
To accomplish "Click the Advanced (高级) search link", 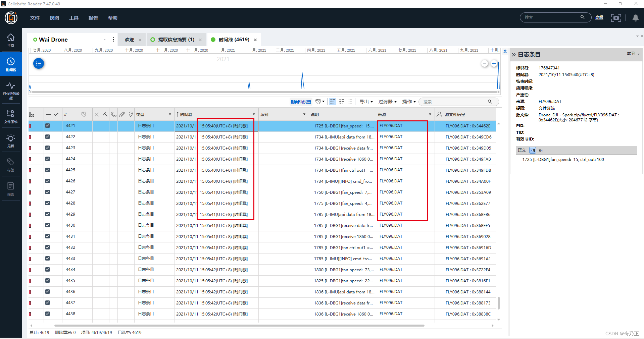I will pyautogui.click(x=599, y=17).
